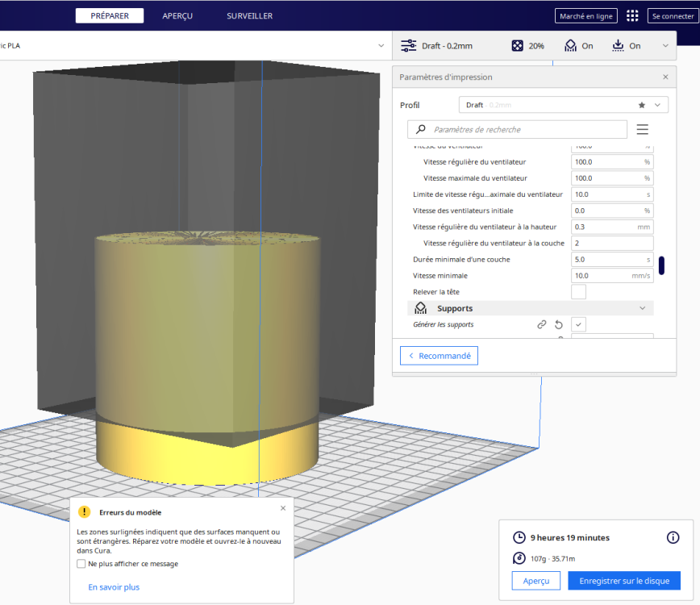Open the application switcher grid icon
Screen dimensions: 700x605
(x=632, y=16)
